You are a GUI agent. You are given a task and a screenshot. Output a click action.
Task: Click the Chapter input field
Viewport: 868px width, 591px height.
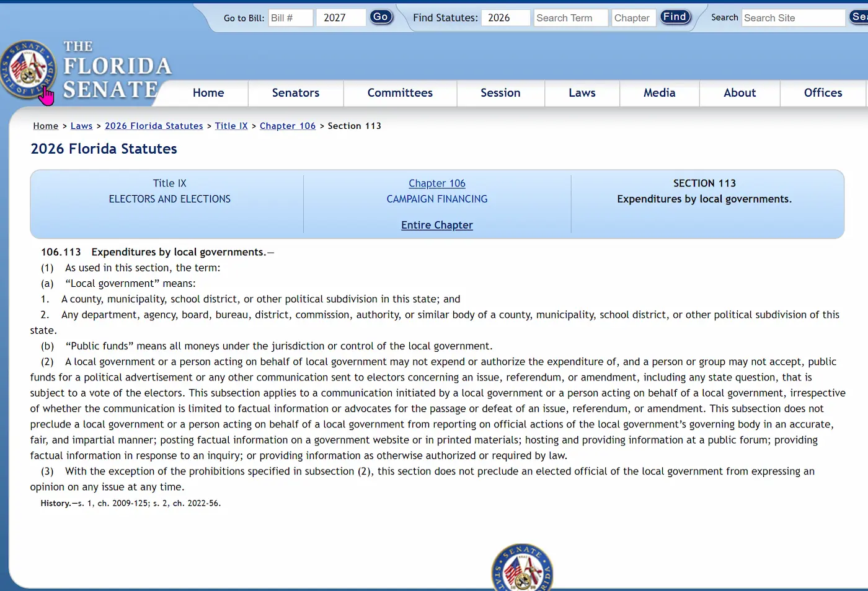634,18
